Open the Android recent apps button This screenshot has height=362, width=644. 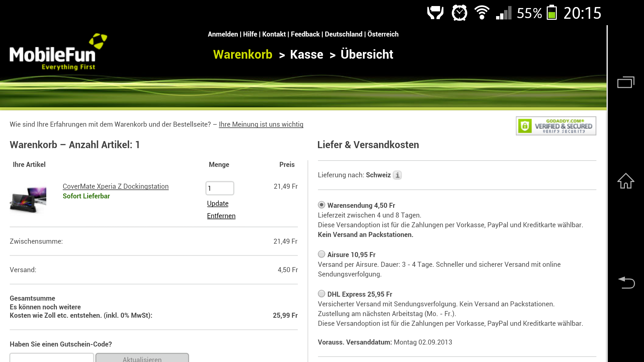(626, 82)
